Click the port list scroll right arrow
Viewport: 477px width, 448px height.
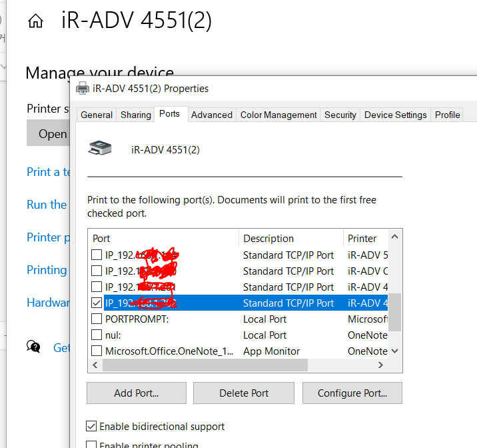pos(380,365)
